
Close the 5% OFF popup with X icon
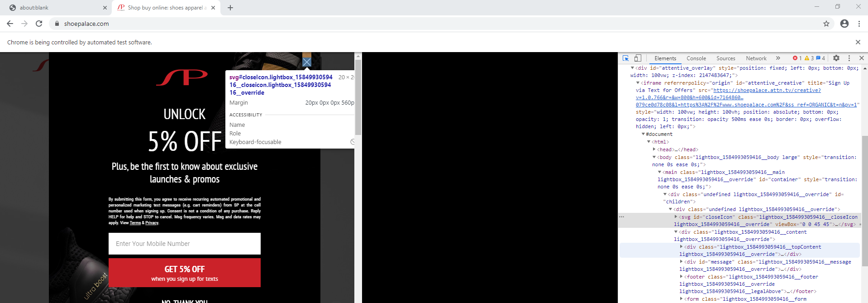point(307,62)
